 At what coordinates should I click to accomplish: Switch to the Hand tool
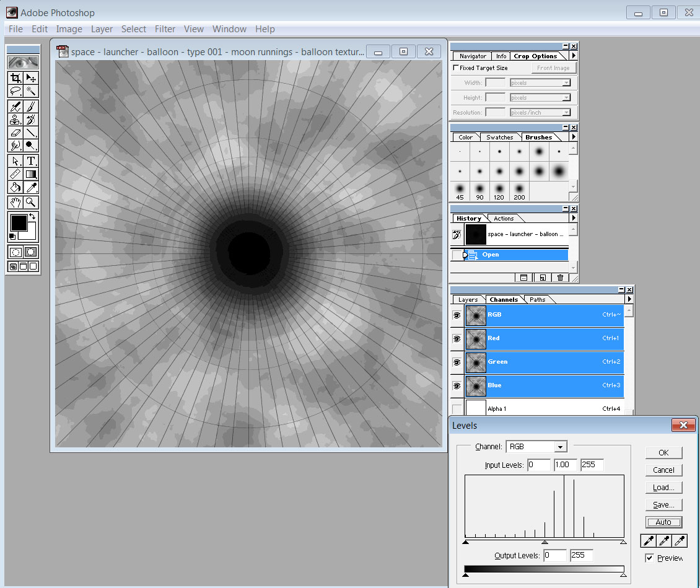[x=15, y=203]
